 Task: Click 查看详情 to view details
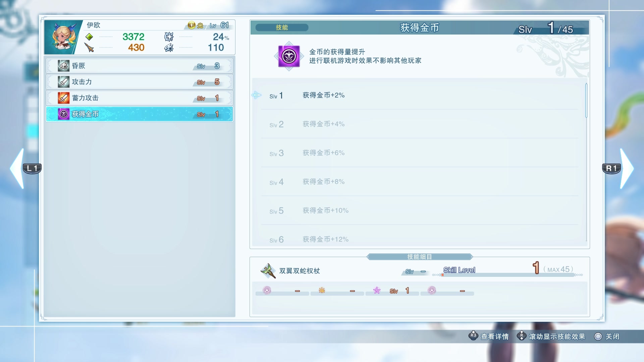pyautogui.click(x=495, y=337)
